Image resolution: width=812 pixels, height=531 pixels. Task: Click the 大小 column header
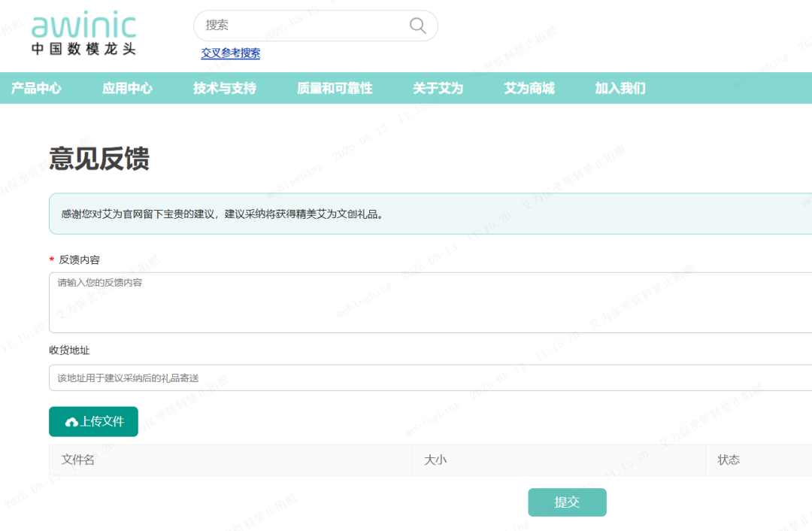coord(435,460)
